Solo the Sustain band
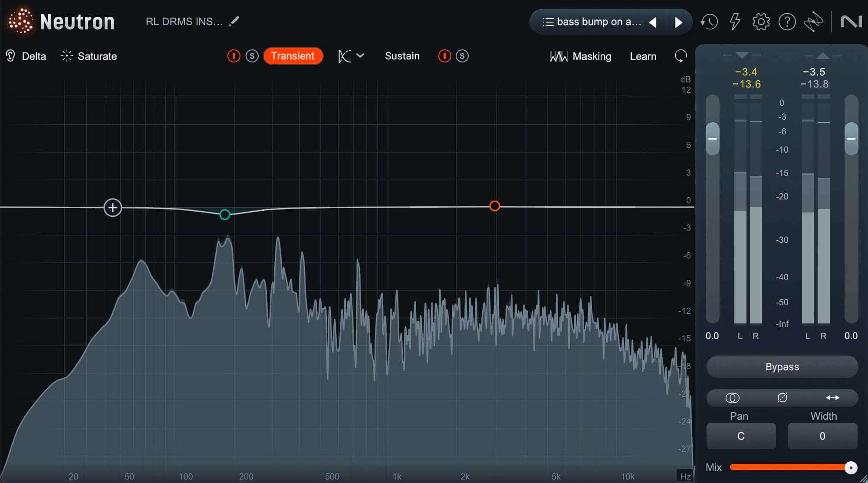Viewport: 868px width, 483px height. [x=462, y=56]
